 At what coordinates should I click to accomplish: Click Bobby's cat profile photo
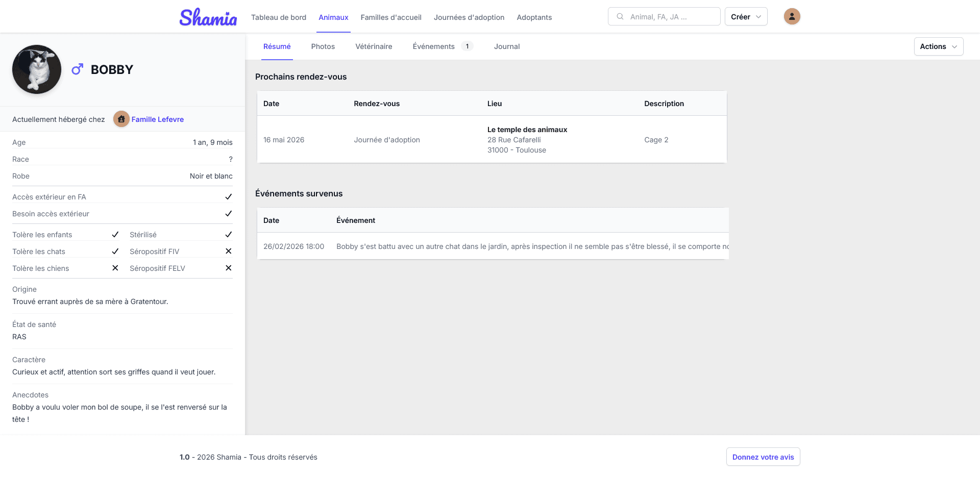[37, 69]
